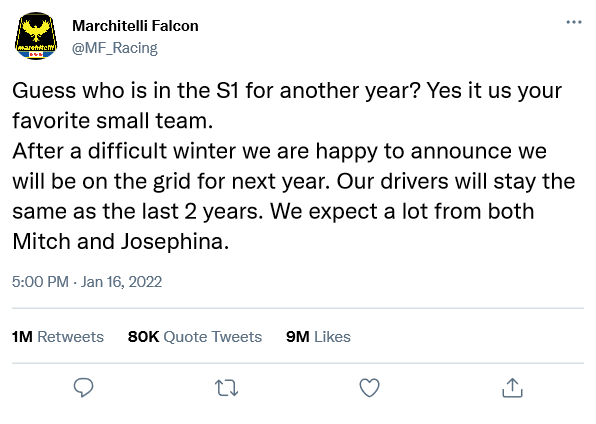596x424 pixels.
Task: Click the S1 text in the tweet
Action: tap(228, 91)
